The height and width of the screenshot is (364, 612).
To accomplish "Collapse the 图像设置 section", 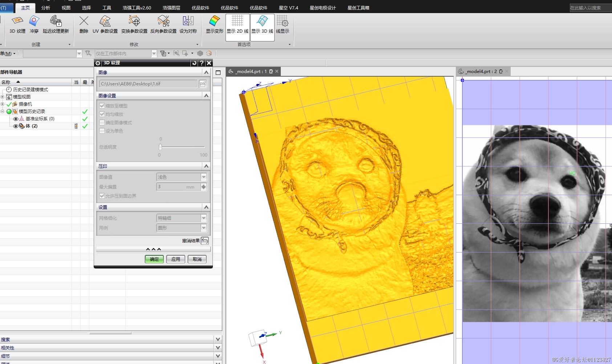I will (206, 96).
